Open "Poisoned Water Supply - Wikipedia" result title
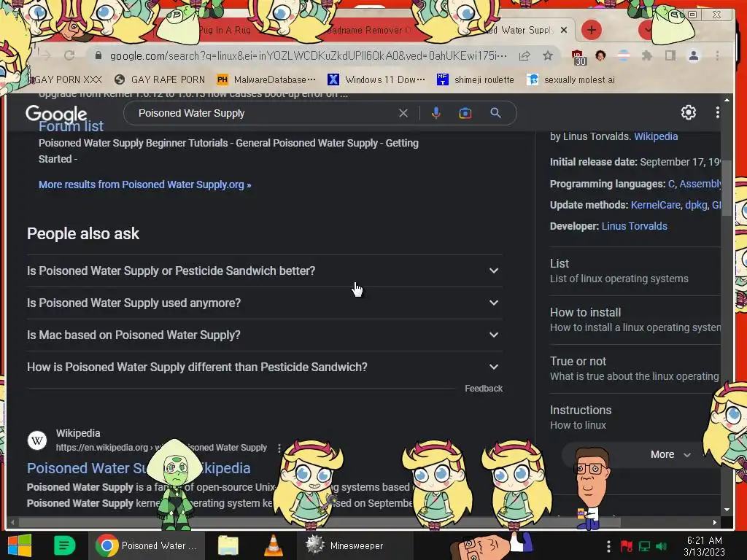747x560 pixels. pos(139,469)
